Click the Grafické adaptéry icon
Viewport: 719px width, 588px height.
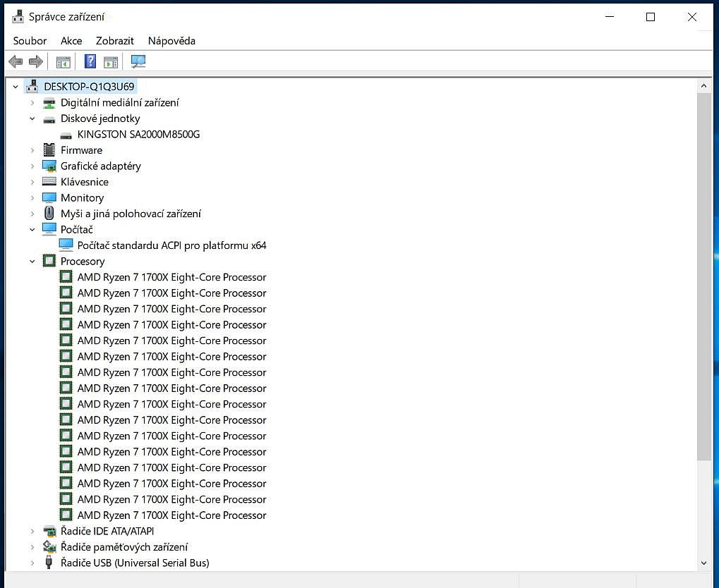[49, 166]
